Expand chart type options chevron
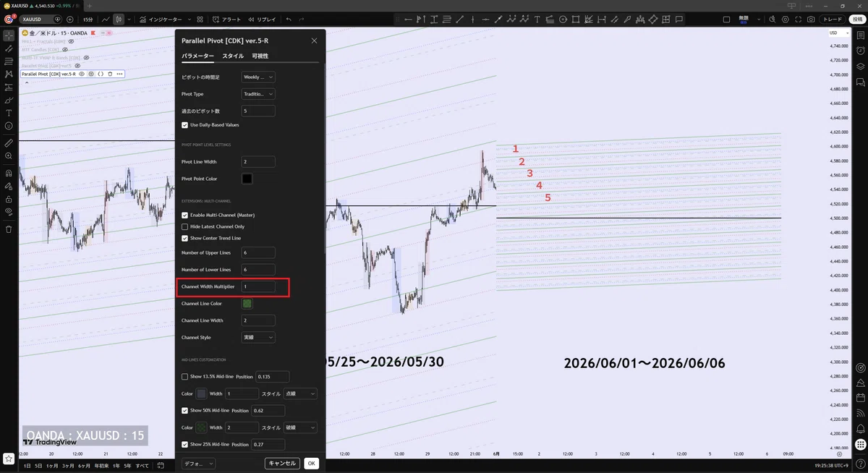The width and height of the screenshot is (868, 473). click(x=130, y=20)
